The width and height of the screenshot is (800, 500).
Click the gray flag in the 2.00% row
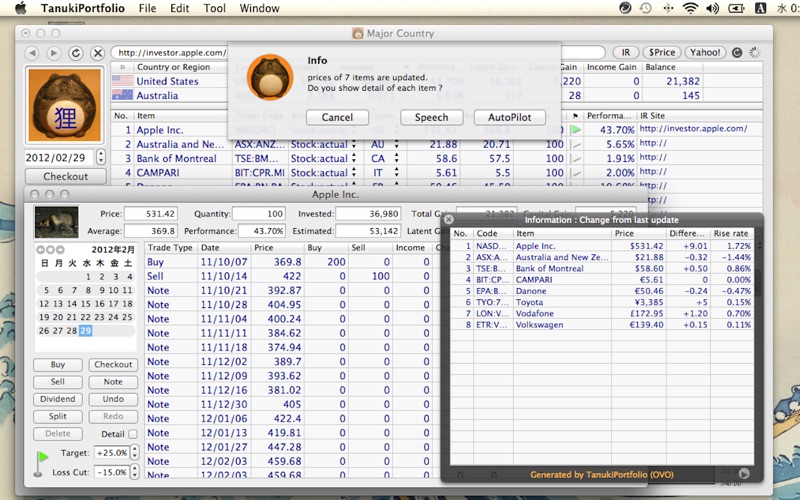[x=576, y=173]
